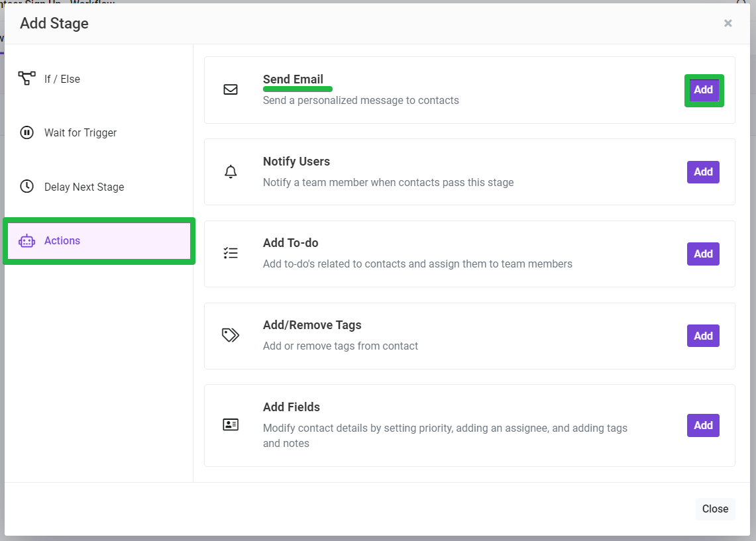Viewport: 756px width, 541px height.
Task: Click 'Send a personalized message to contacts' text
Action: 360,100
